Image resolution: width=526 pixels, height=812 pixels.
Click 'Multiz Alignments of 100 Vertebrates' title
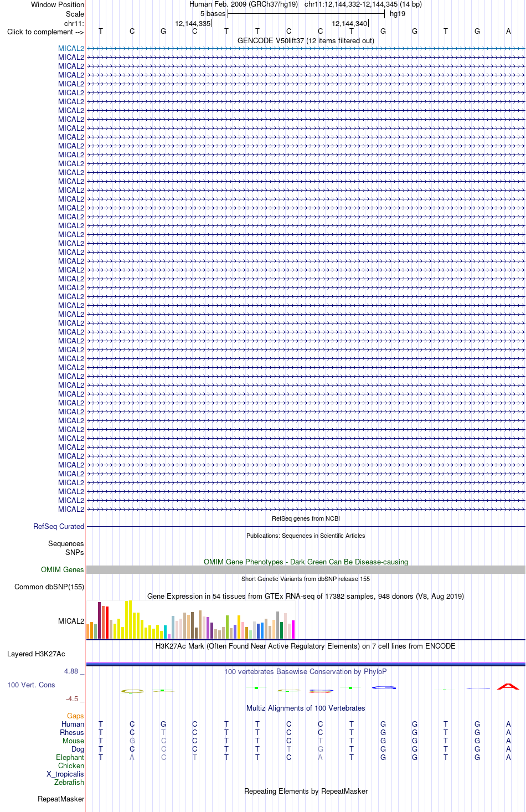(306, 708)
